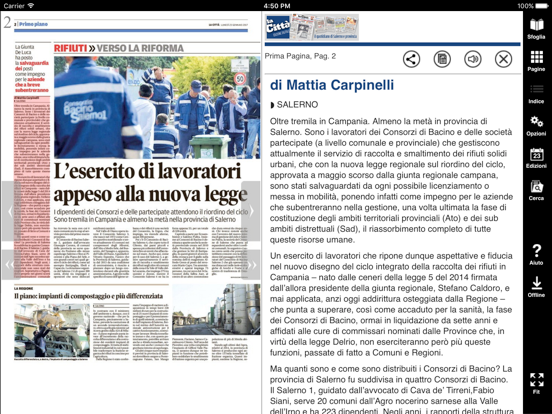
Task: Open the Aiuto help screen
Action: pos(536,255)
